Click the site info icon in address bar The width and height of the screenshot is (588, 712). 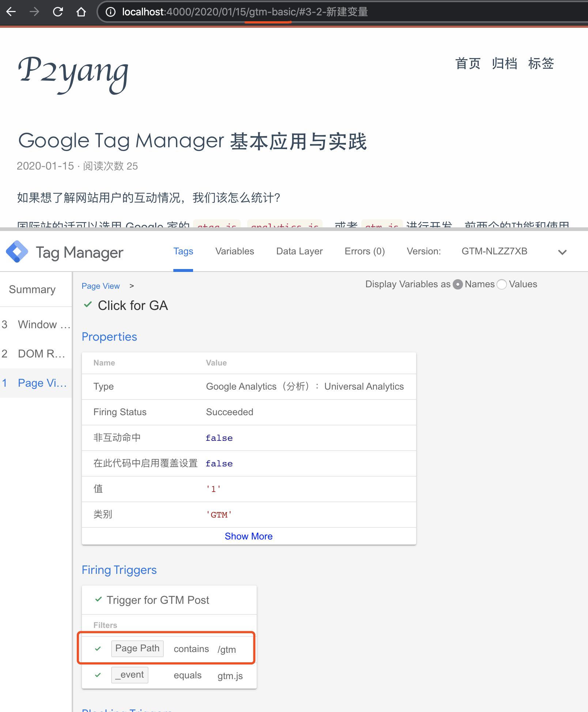pos(110,12)
